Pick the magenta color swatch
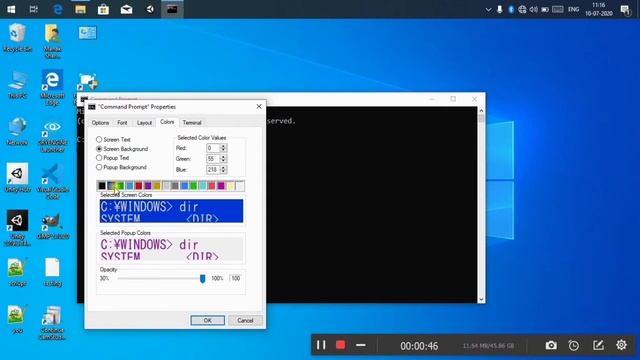Screen dimensions: 640x360 pos(221,186)
